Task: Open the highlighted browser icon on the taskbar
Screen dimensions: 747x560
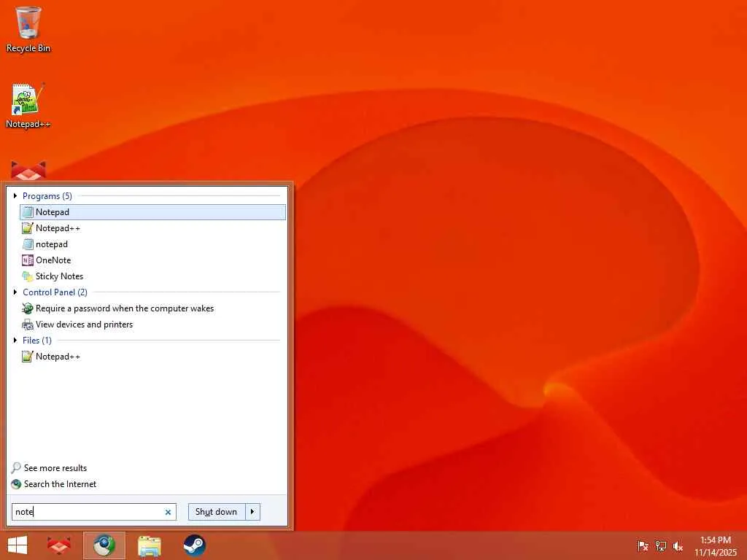Action: point(104,545)
